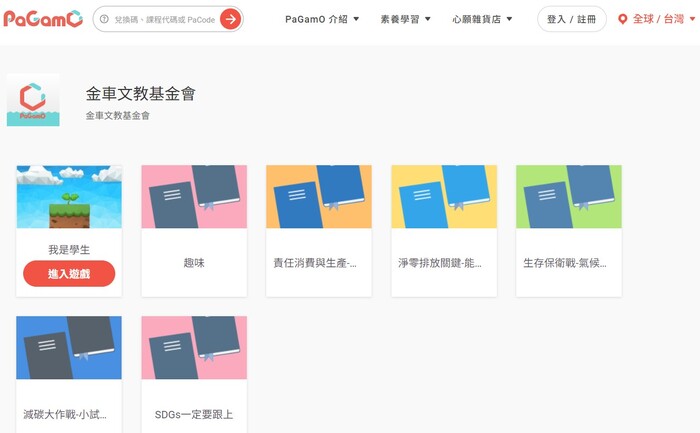The image size is (700, 433).
Task: Expand the PaGamO 介紹 dropdown arrow
Action: (x=356, y=19)
